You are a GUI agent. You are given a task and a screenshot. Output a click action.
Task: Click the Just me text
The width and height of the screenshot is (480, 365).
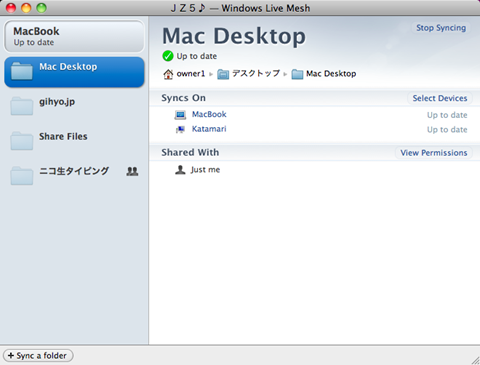coord(205,170)
